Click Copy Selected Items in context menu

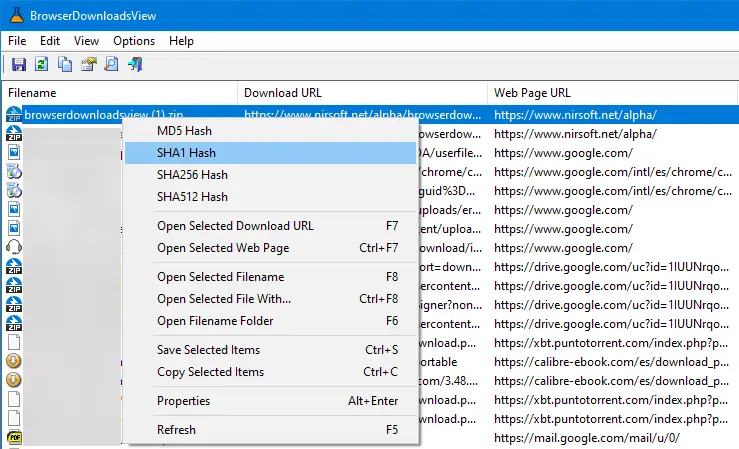pos(210,372)
